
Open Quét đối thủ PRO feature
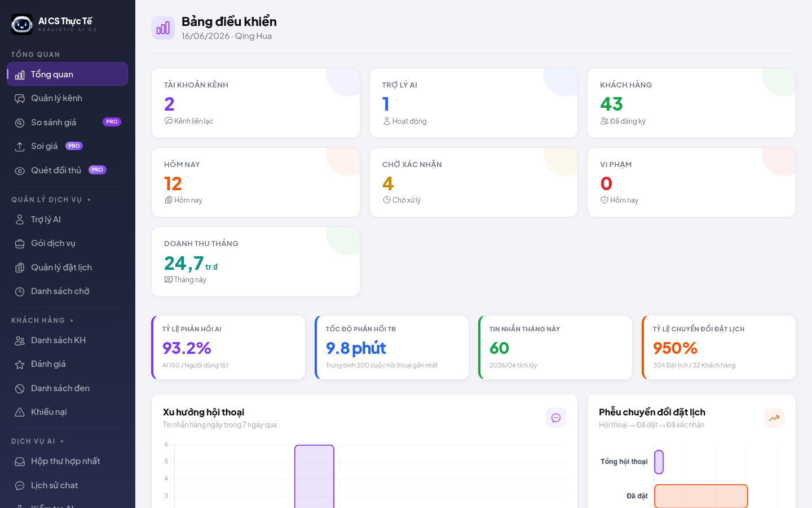tap(68, 170)
